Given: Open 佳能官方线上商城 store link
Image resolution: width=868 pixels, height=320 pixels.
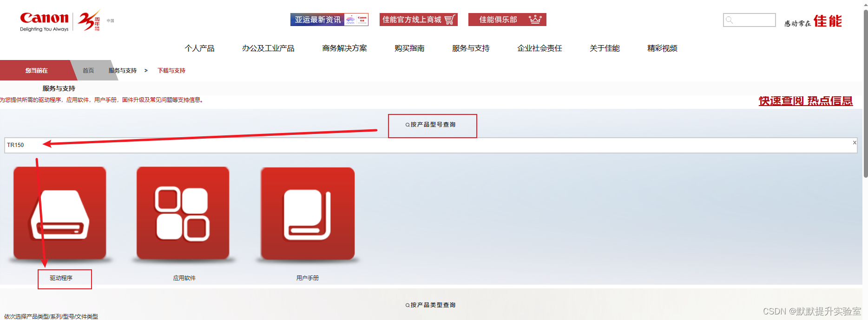Looking at the screenshot, I should tap(418, 20).
